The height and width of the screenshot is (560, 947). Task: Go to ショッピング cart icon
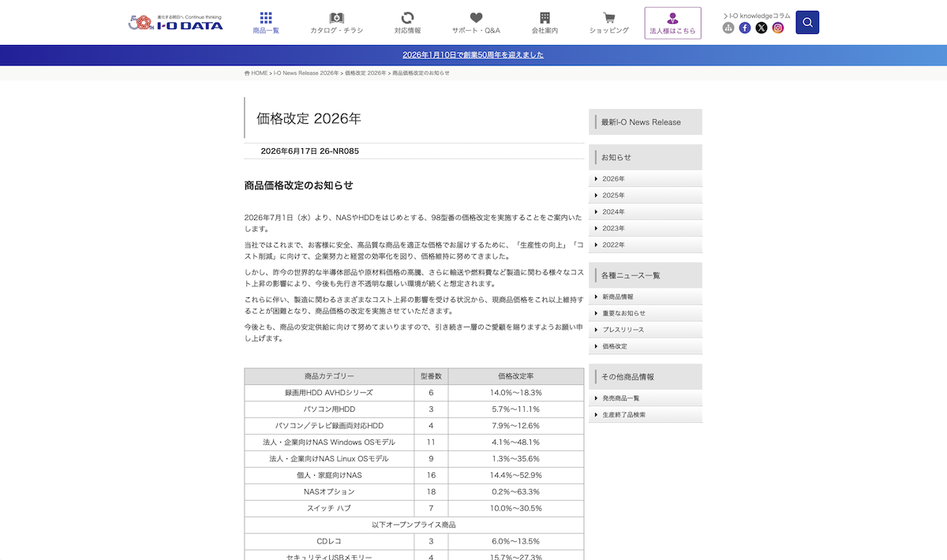point(609,18)
